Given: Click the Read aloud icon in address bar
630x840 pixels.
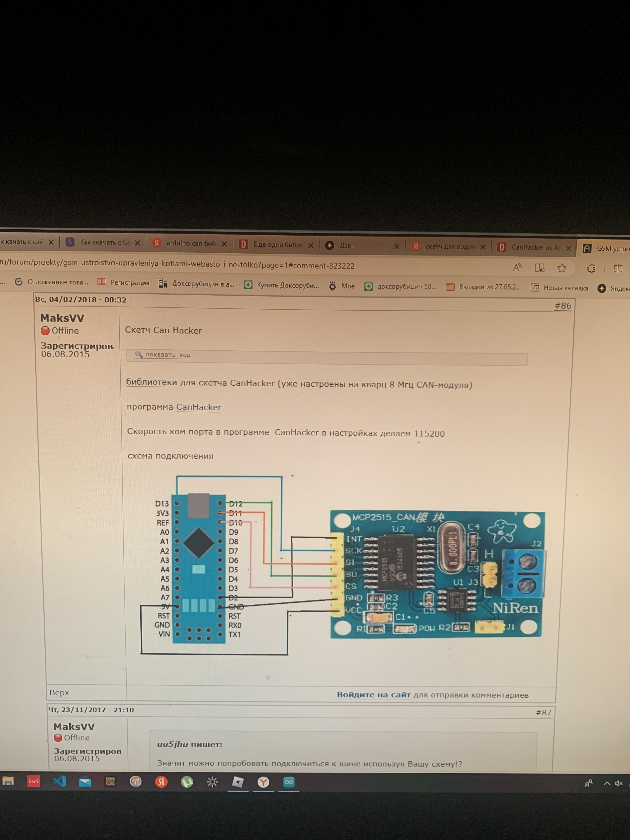Looking at the screenshot, I should tap(517, 267).
